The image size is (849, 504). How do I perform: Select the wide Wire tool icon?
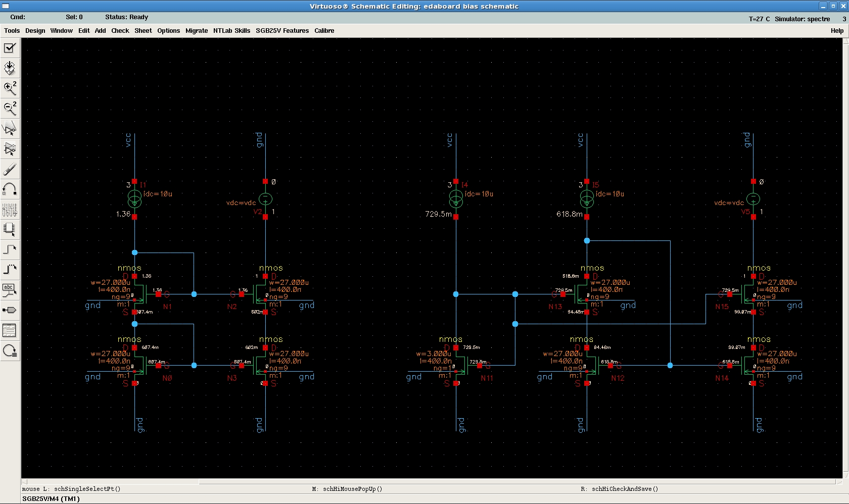click(10, 270)
